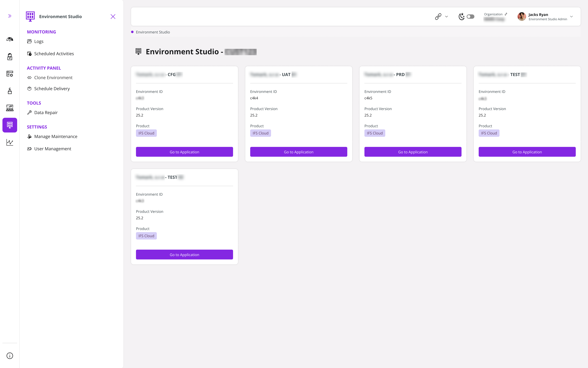Open the bottle-shaped rail icon

[10, 91]
